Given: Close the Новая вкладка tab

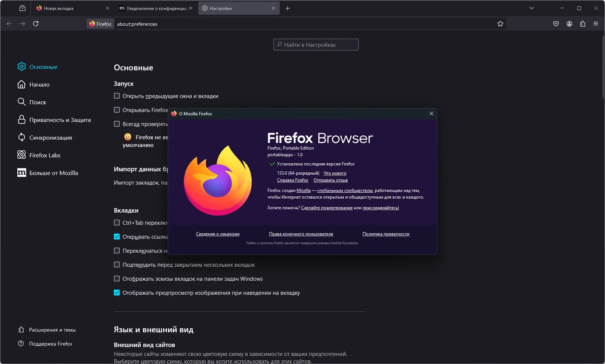Looking at the screenshot, I should 108,8.
